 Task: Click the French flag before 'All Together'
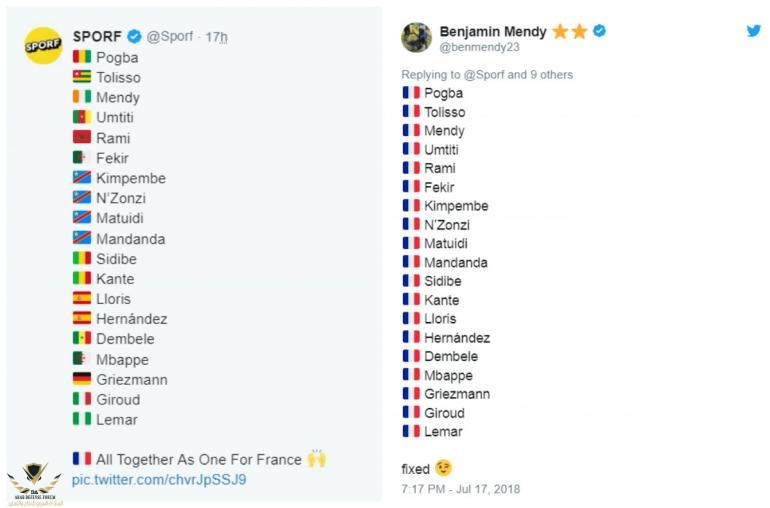click(x=82, y=459)
